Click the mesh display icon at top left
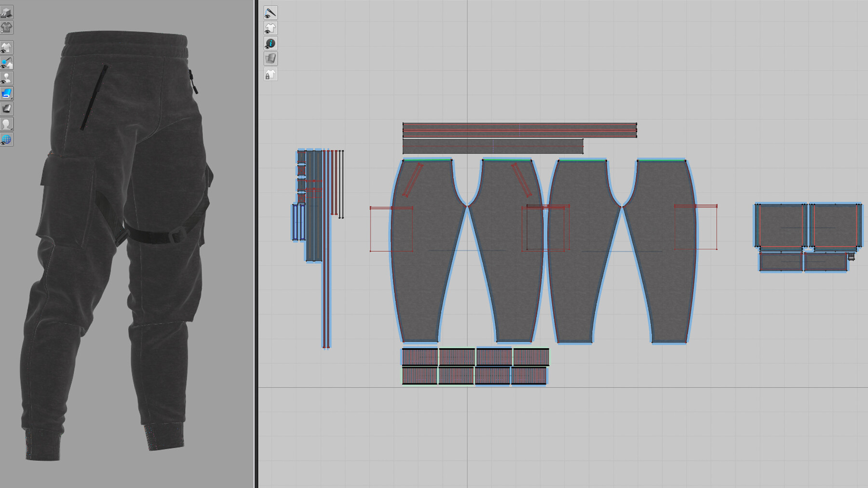This screenshot has width=868, height=488. (7, 12)
